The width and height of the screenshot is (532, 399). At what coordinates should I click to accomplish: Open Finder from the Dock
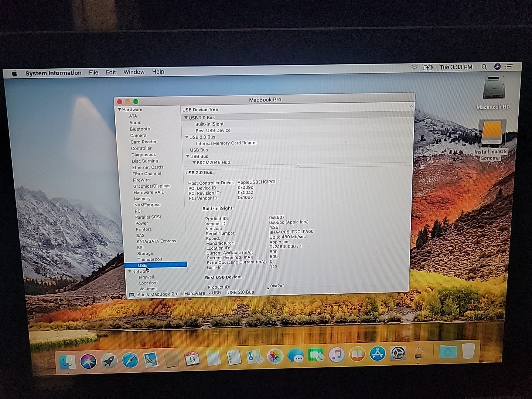click(68, 362)
